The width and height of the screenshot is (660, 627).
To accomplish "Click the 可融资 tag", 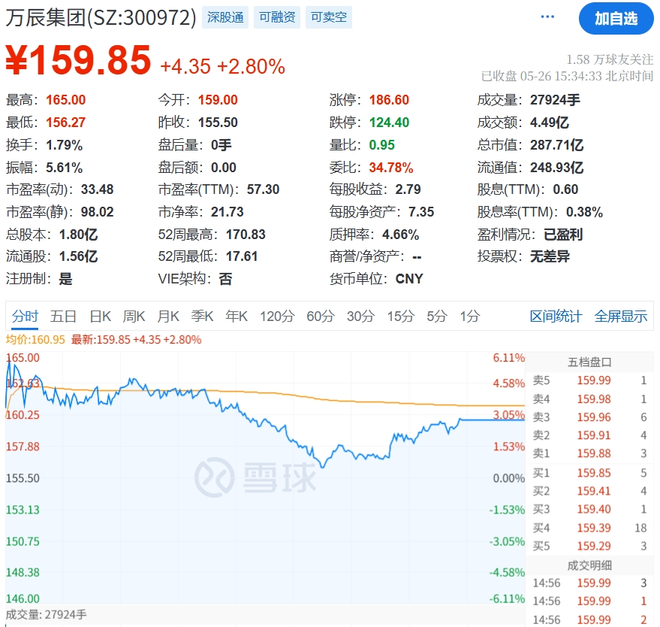I will point(276,17).
